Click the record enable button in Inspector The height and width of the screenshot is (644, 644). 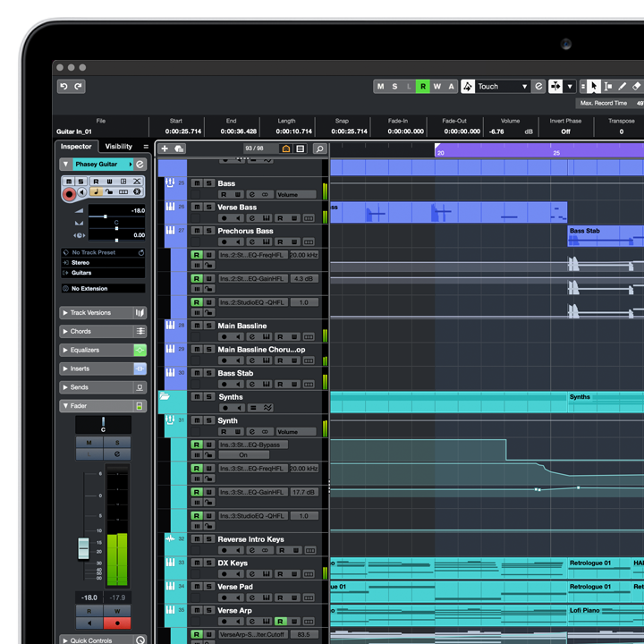click(69, 193)
